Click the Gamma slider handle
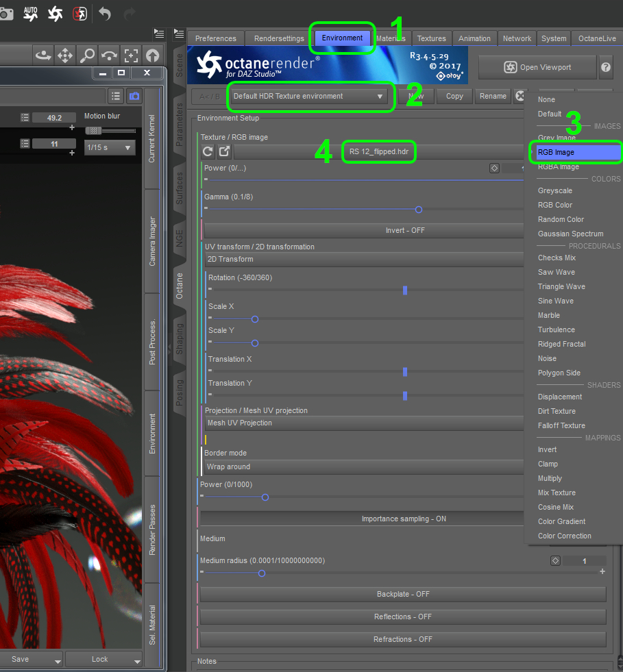Image resolution: width=623 pixels, height=672 pixels. [x=419, y=210]
